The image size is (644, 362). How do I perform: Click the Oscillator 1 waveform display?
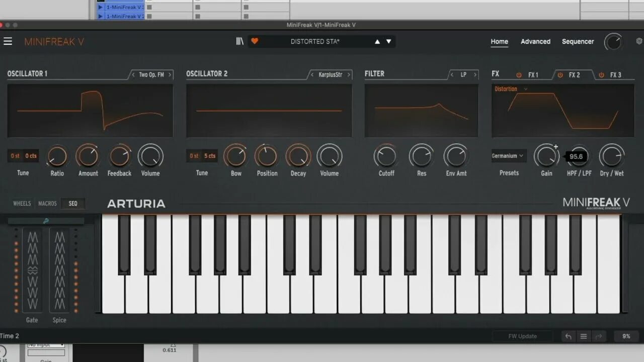90,111
